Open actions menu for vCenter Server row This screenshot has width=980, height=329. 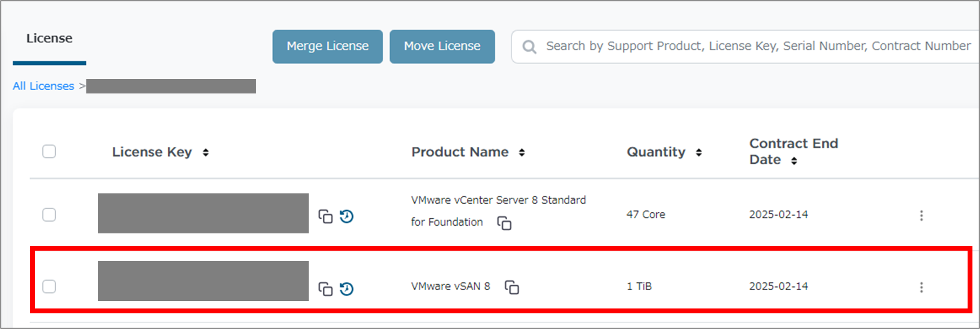(x=921, y=216)
